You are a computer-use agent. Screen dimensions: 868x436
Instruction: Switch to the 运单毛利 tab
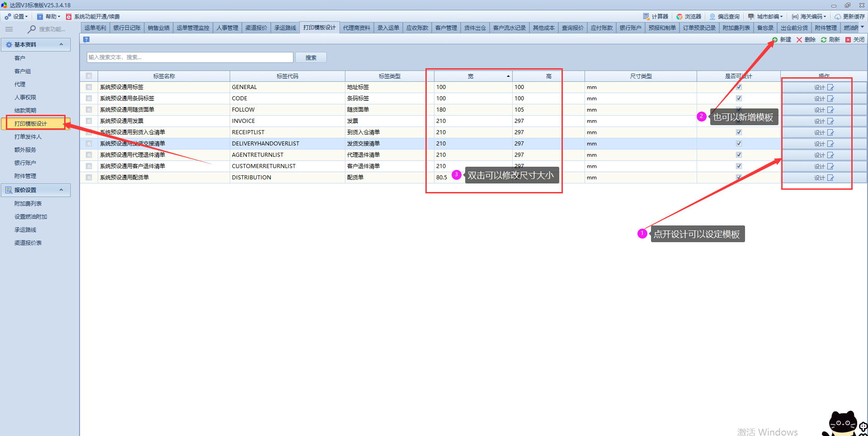(x=95, y=28)
